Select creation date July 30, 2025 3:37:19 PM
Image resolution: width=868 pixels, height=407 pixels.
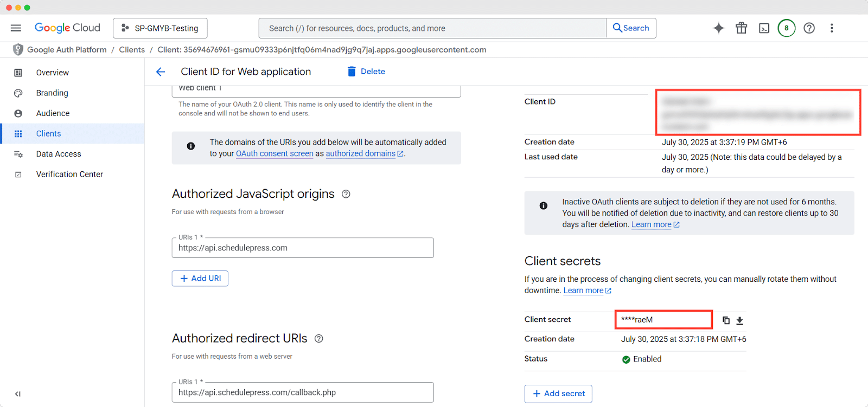[724, 143]
